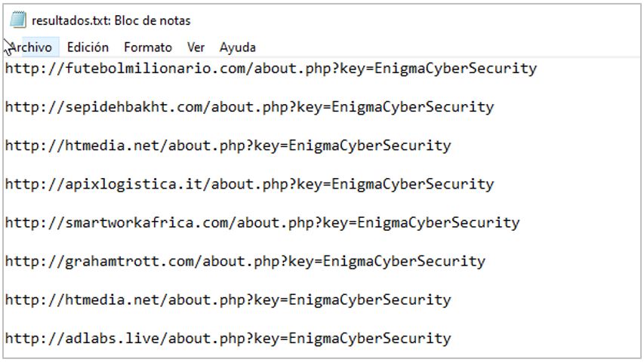
Task: Open the Edición menu
Action: pos(88,48)
